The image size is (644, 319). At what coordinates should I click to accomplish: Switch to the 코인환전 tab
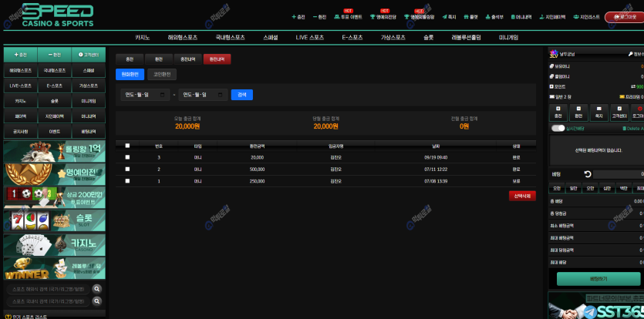(161, 74)
